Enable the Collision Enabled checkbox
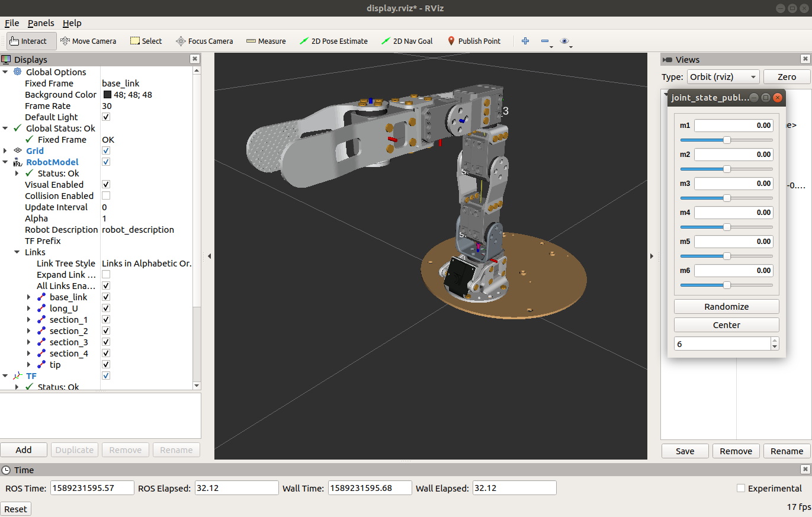This screenshot has width=812, height=517. click(x=106, y=196)
